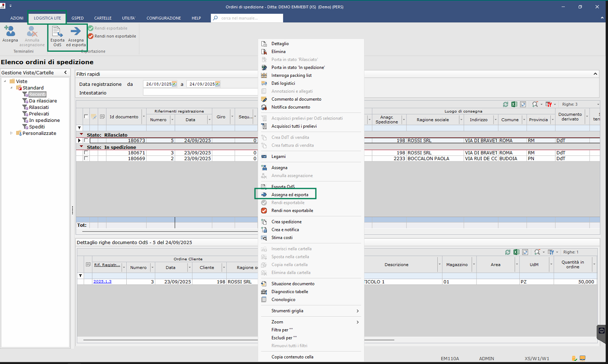Open the 2025.1.3 registration link
Screen dimensions: 608x364
coord(102,281)
